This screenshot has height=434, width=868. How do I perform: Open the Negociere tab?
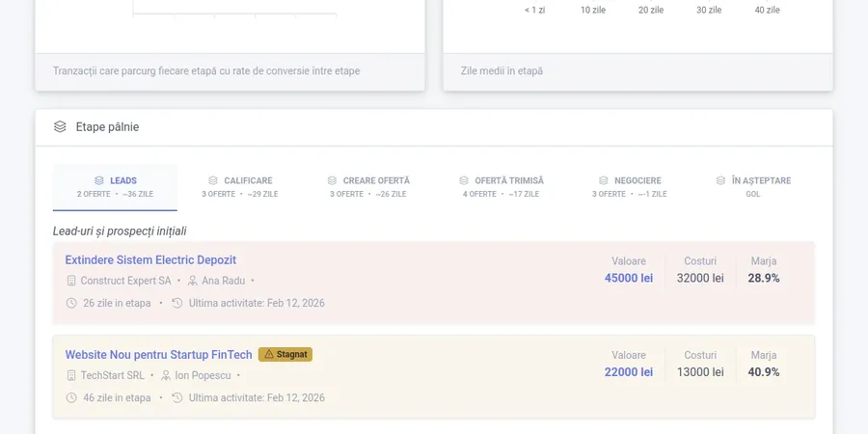pyautogui.click(x=630, y=187)
